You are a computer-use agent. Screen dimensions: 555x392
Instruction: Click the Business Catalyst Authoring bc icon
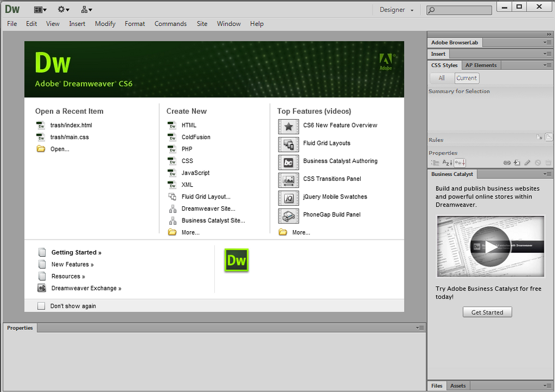pyautogui.click(x=289, y=162)
